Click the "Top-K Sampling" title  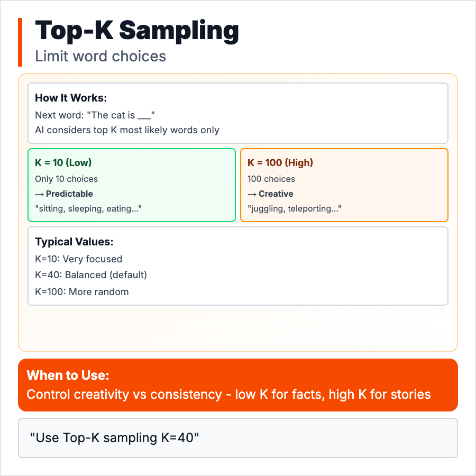point(136,32)
